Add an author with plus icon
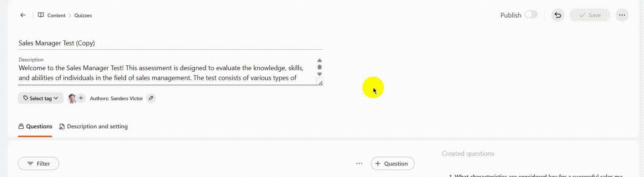The height and width of the screenshot is (177, 644). pos(81,98)
